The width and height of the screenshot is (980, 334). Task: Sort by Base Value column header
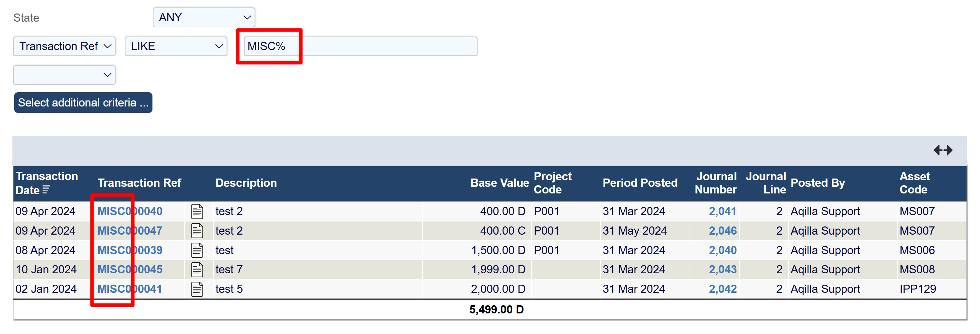click(499, 183)
